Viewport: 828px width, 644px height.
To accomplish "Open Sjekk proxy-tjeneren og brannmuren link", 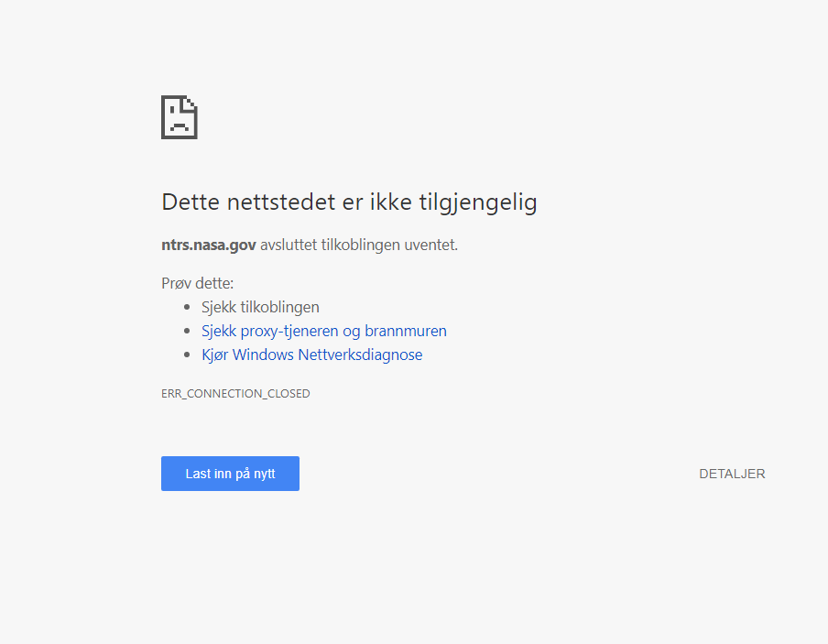I will point(324,331).
